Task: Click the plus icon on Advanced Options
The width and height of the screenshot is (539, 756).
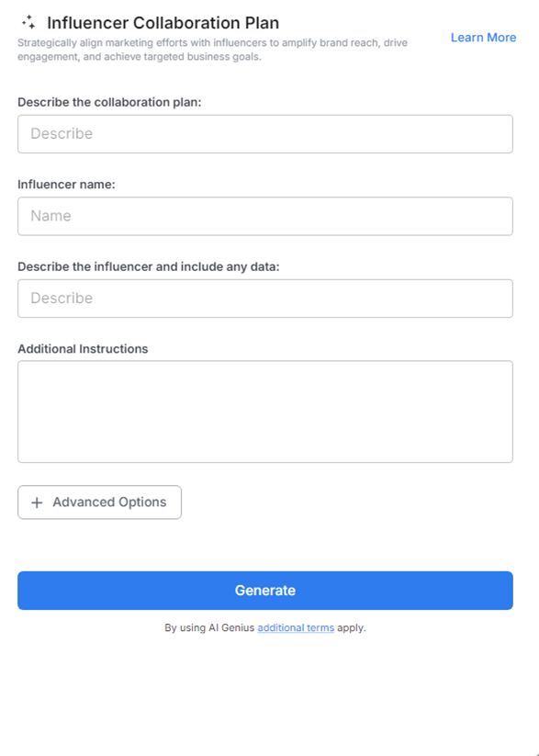Action: coord(37,502)
